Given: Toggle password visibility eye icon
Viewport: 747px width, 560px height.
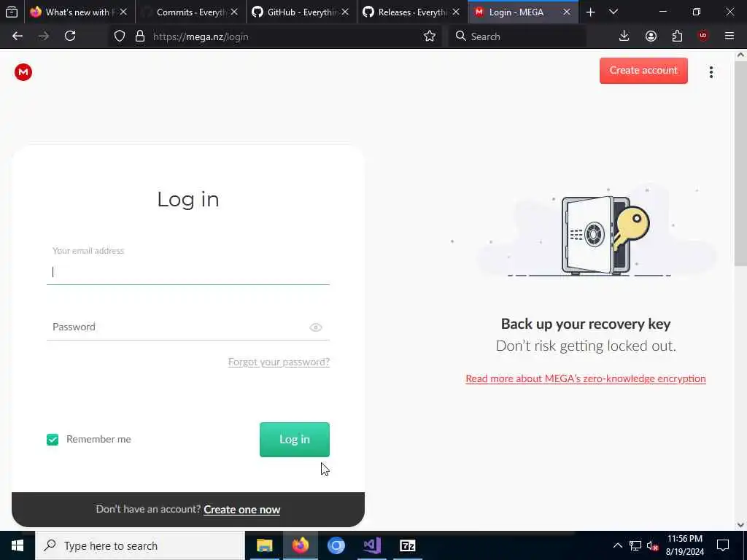Looking at the screenshot, I should [x=316, y=327].
